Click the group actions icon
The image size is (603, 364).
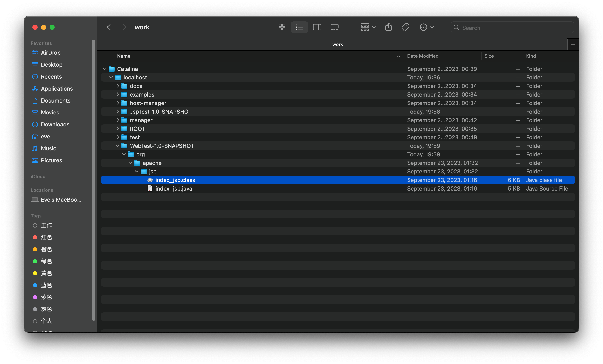367,27
